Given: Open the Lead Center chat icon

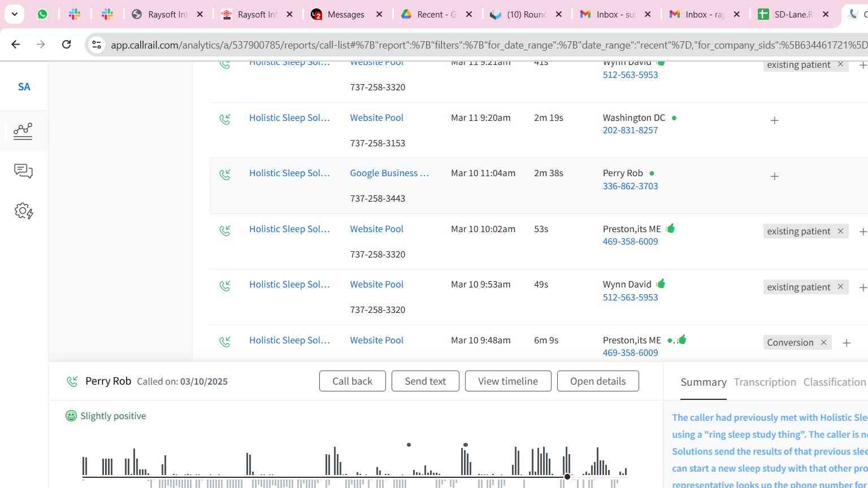Looking at the screenshot, I should pos(23,171).
